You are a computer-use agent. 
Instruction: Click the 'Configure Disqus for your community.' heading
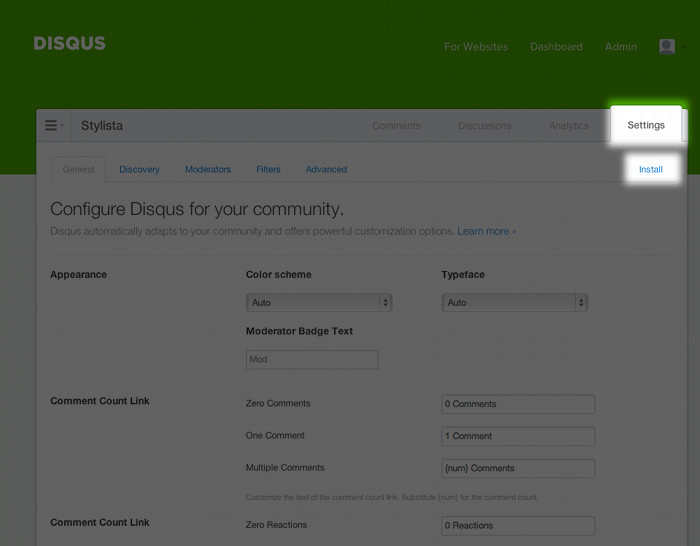(197, 209)
